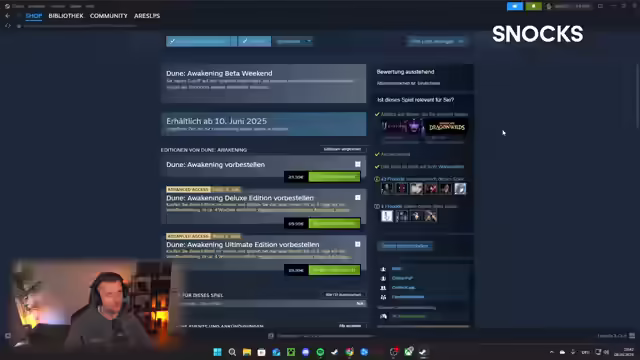Click active Steam icon in taskbar
Image resolution: width=640 pixels, height=360 pixels.
(423, 352)
